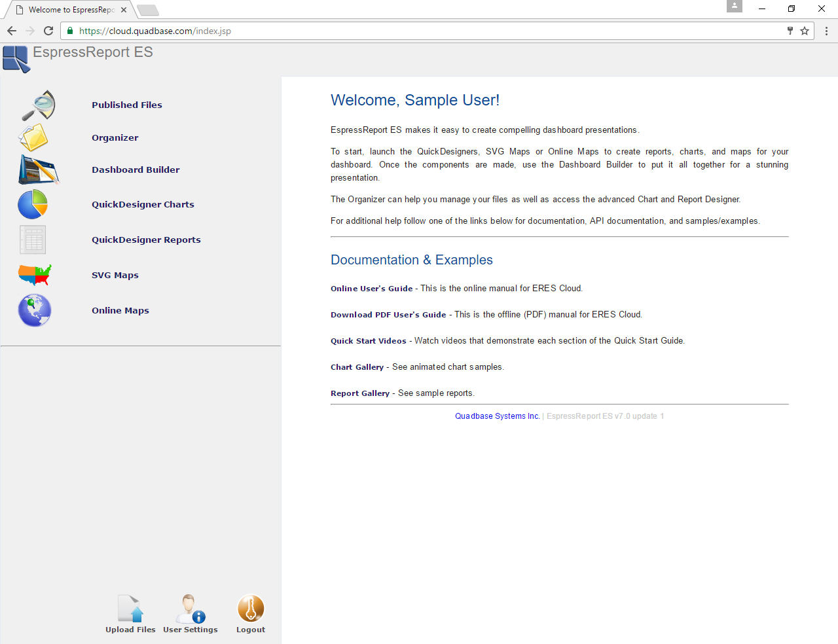Viewport: 838px width, 644px height.
Task: Click Documentation & Examples heading
Action: [x=412, y=260]
